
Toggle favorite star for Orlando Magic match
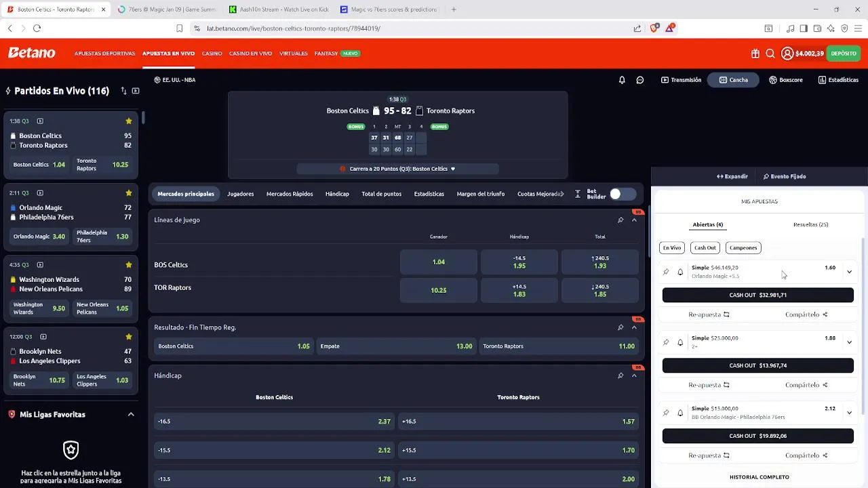(x=129, y=193)
